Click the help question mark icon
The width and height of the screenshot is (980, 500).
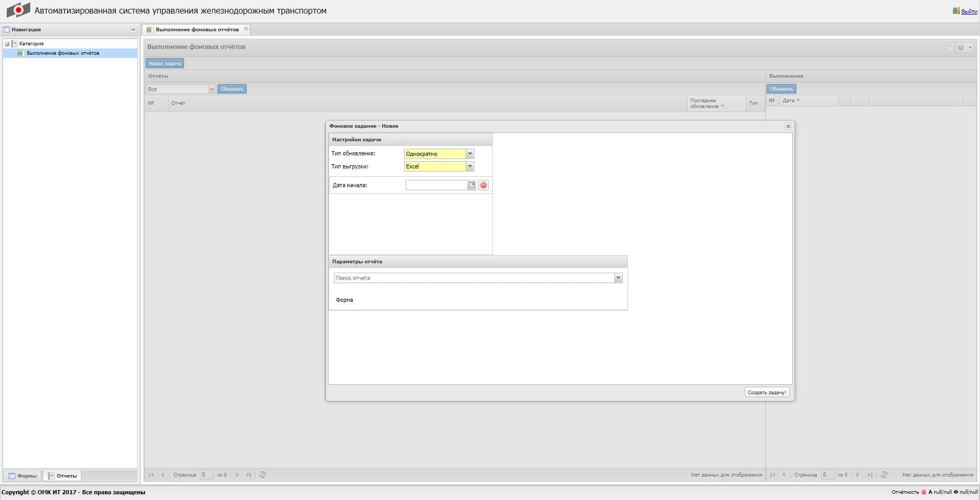point(960,47)
